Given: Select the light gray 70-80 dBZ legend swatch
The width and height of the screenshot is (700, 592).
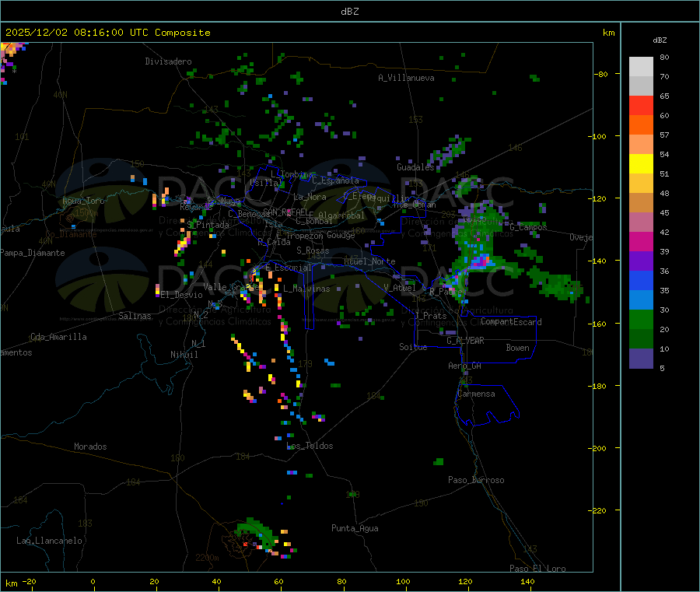Looking at the screenshot, I should point(641,67).
